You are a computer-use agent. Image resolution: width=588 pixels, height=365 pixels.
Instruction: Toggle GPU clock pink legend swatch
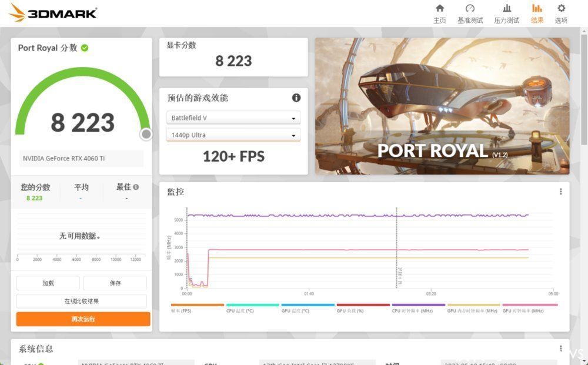pyautogui.click(x=530, y=305)
